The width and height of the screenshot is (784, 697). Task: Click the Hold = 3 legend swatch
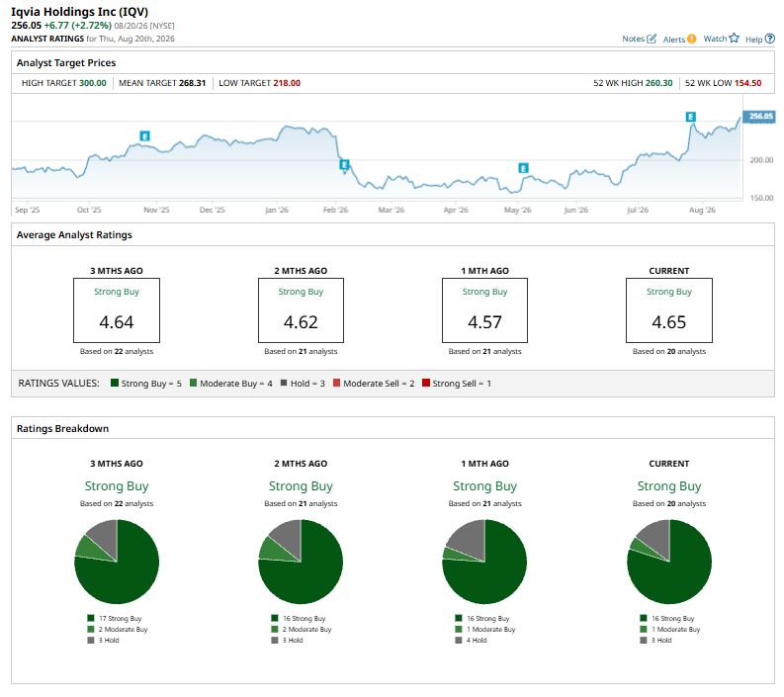(284, 383)
